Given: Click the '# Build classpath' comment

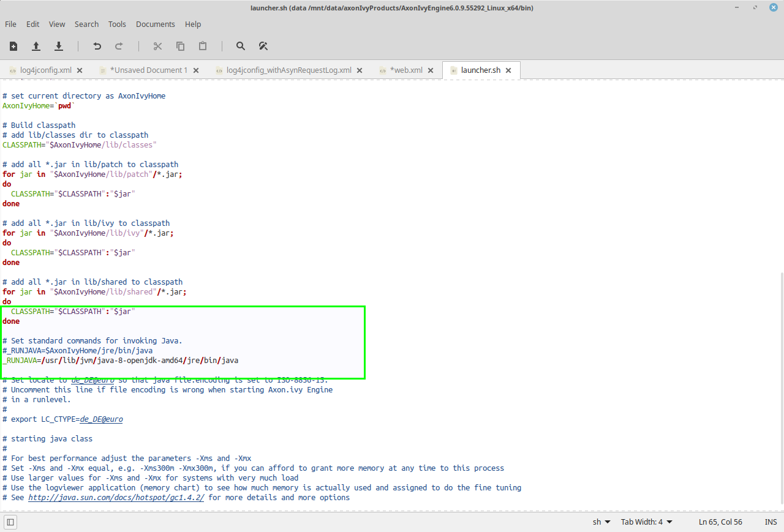Looking at the screenshot, I should tap(39, 126).
